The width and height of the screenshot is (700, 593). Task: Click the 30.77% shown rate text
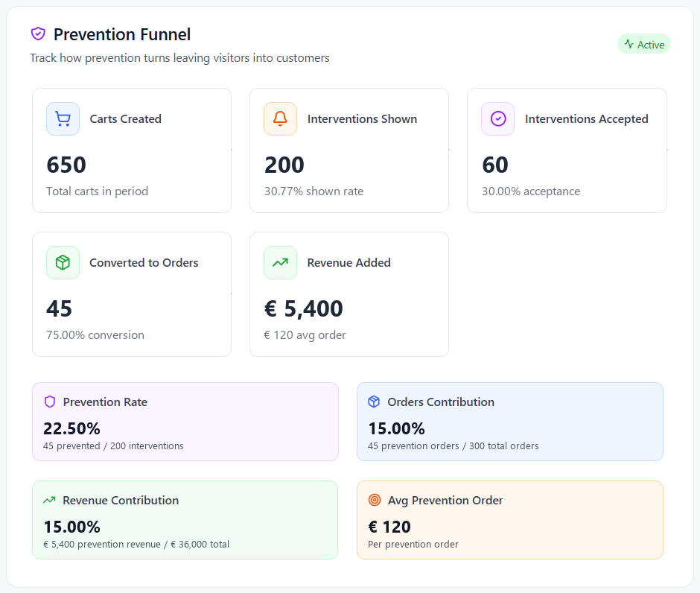click(314, 191)
